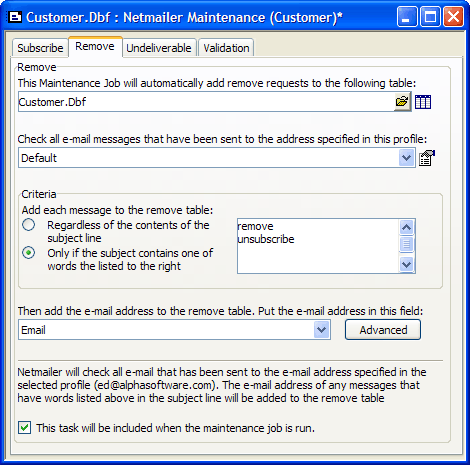
Task: Click the profile properties icon beside Default
Action: 427,158
